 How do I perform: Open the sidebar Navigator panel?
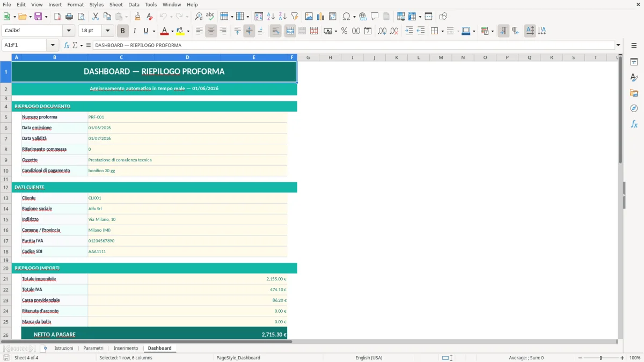[634, 108]
